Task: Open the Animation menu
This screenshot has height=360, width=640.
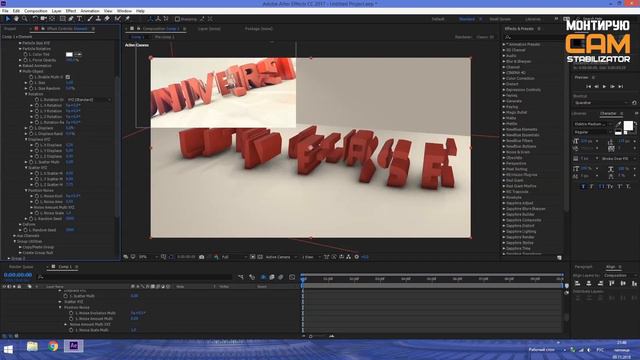Action: pos(90,11)
